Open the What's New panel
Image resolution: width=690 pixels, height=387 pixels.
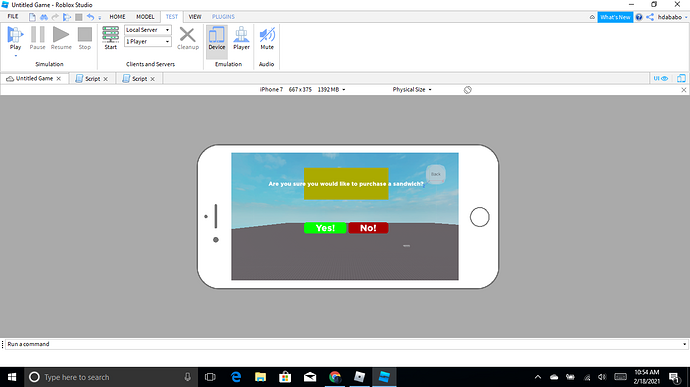615,17
